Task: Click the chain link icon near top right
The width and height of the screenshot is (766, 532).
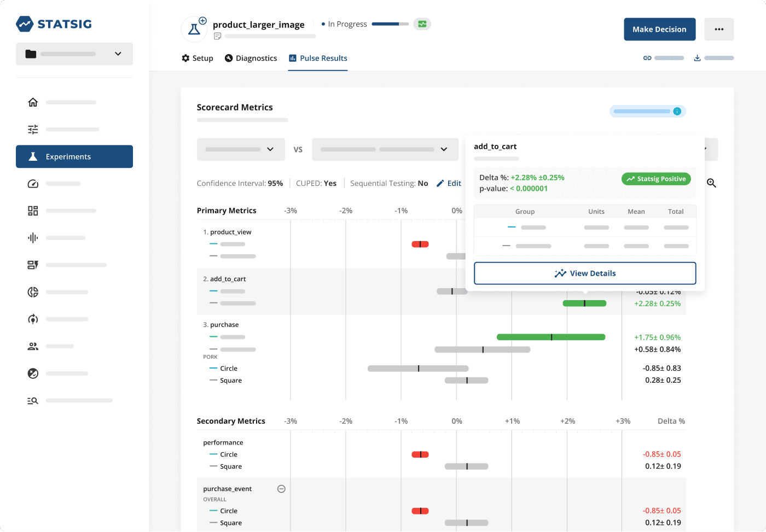Action: click(x=647, y=58)
